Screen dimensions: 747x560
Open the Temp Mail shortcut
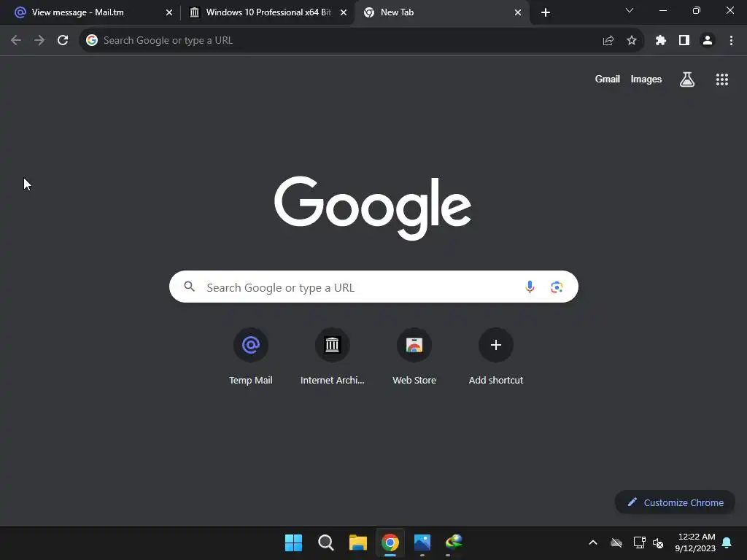(x=251, y=356)
